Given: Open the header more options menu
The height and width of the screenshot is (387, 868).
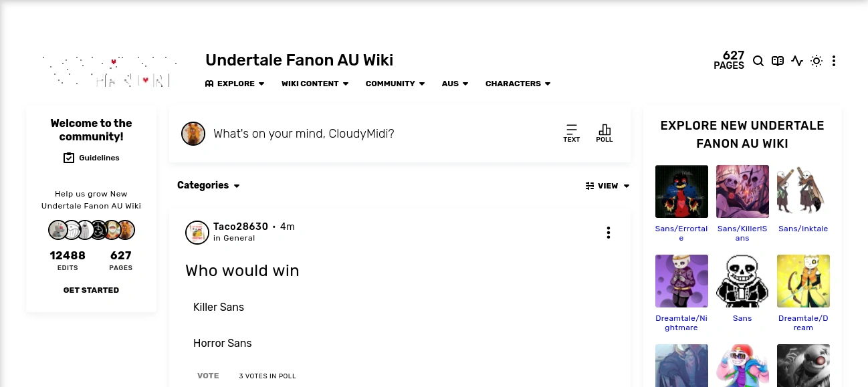Looking at the screenshot, I should coord(834,61).
